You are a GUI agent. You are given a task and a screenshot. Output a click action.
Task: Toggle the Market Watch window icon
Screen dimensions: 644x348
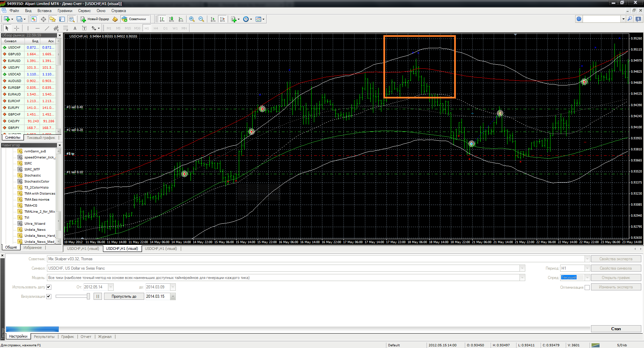tap(34, 19)
